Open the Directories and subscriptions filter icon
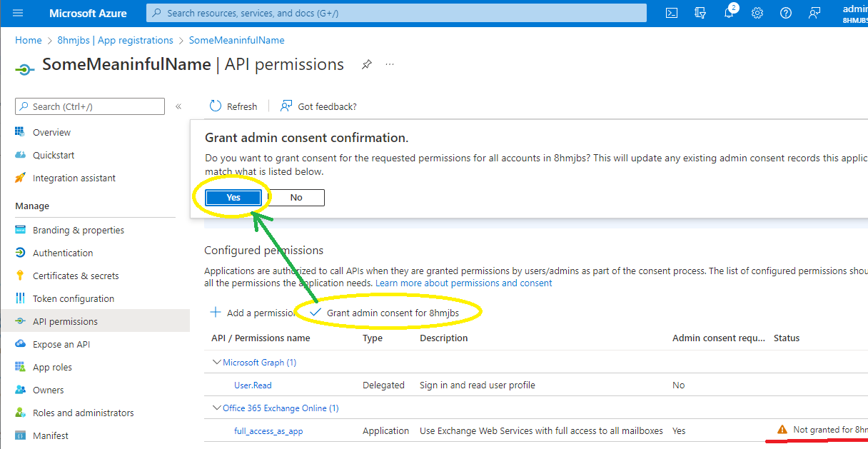Screen dimensions: 868x449 tap(700, 13)
